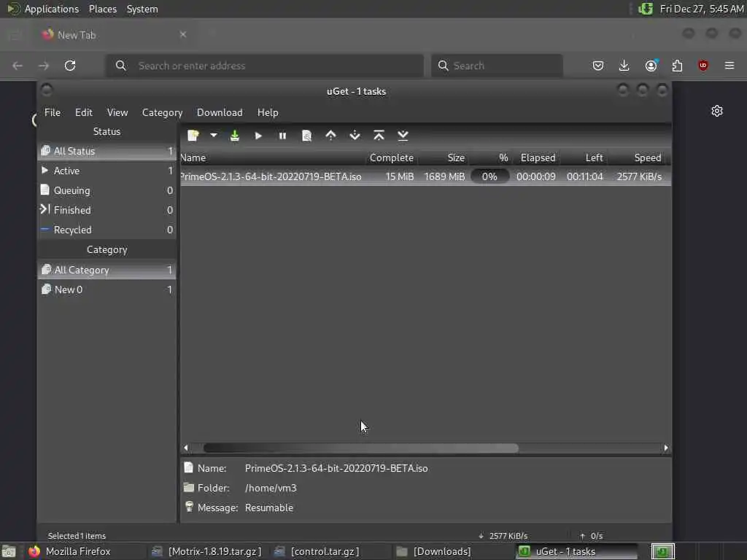Start the download with the play icon
The width and height of the screenshot is (747, 560).
[258, 136]
